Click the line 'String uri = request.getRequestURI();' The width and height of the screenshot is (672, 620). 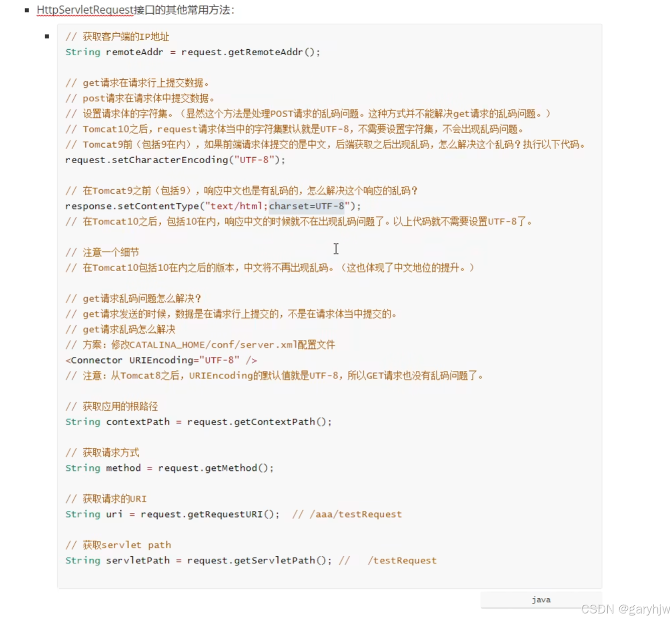(172, 514)
